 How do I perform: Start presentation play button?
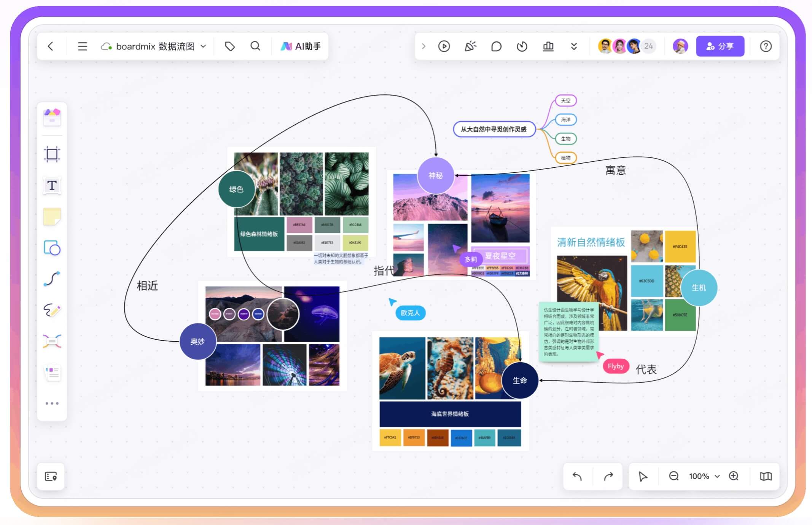tap(444, 46)
